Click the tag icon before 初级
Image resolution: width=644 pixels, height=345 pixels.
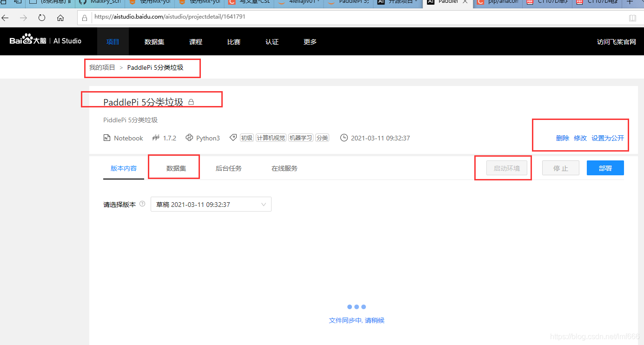(x=233, y=138)
